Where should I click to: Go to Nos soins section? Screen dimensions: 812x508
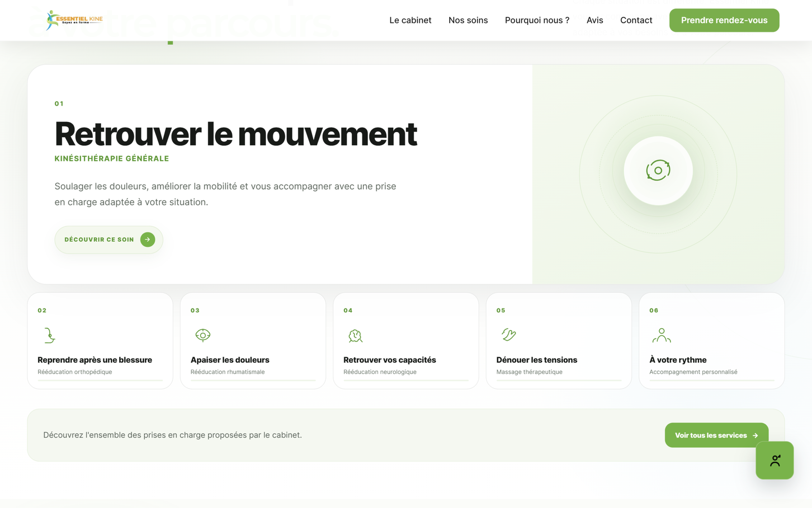pos(468,20)
